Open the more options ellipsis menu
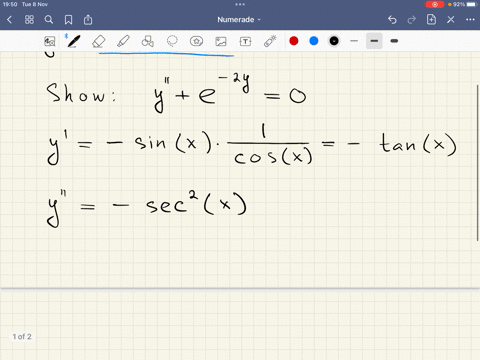The width and height of the screenshot is (480, 360). (x=470, y=20)
